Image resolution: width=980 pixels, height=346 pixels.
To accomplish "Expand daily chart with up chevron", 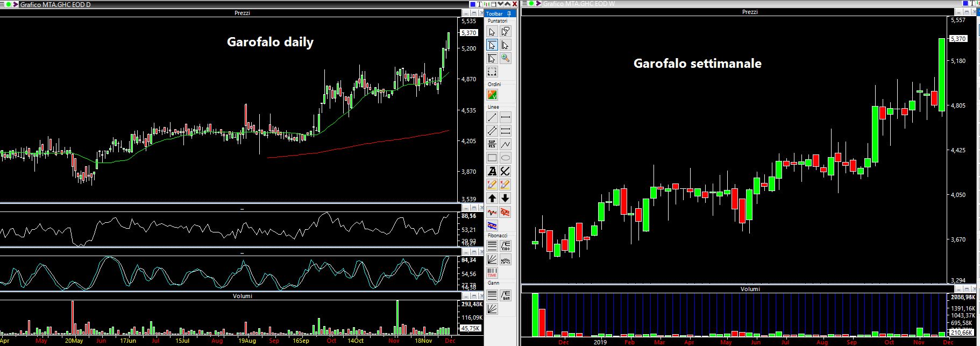I will click(x=508, y=4).
